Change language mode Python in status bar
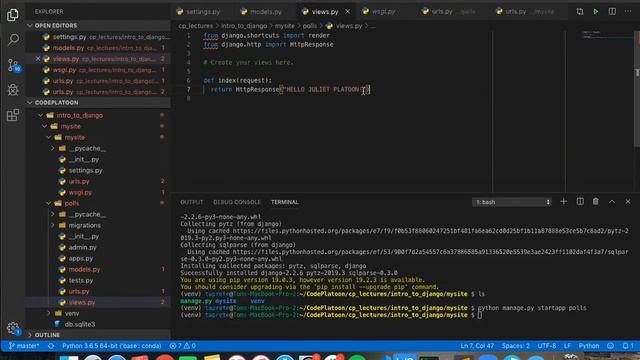 [x=589, y=346]
